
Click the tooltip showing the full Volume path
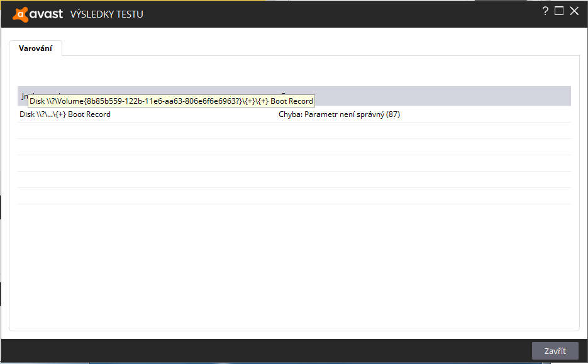click(171, 101)
